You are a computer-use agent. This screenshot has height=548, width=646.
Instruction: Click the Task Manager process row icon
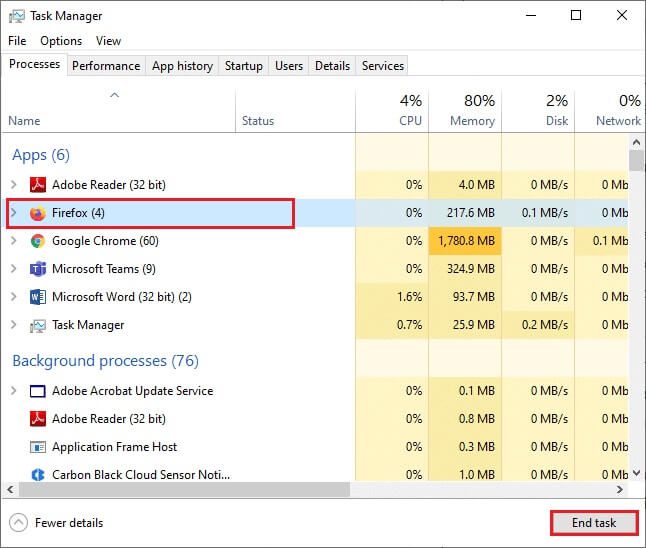click(38, 326)
